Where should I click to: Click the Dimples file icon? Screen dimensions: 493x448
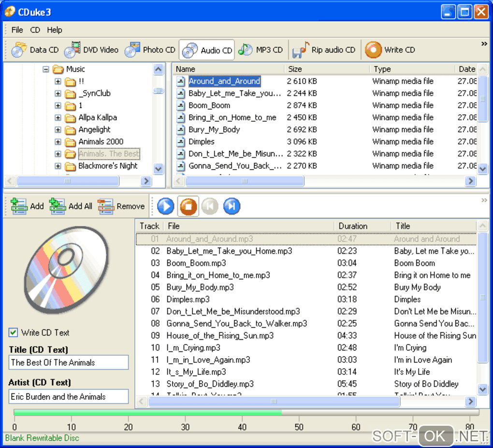180,142
